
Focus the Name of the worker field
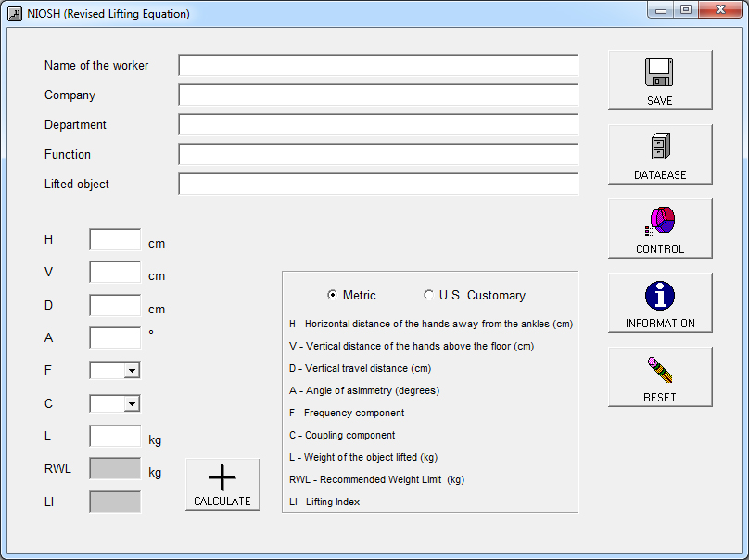(x=378, y=65)
